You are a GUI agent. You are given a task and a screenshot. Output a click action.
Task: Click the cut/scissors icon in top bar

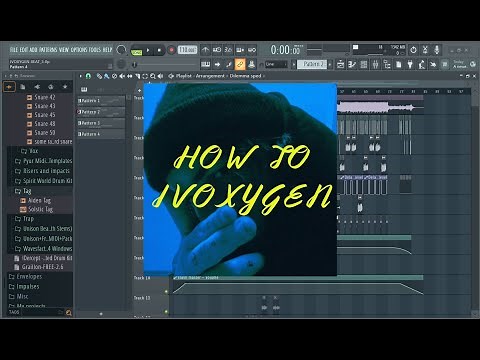[x=425, y=50]
